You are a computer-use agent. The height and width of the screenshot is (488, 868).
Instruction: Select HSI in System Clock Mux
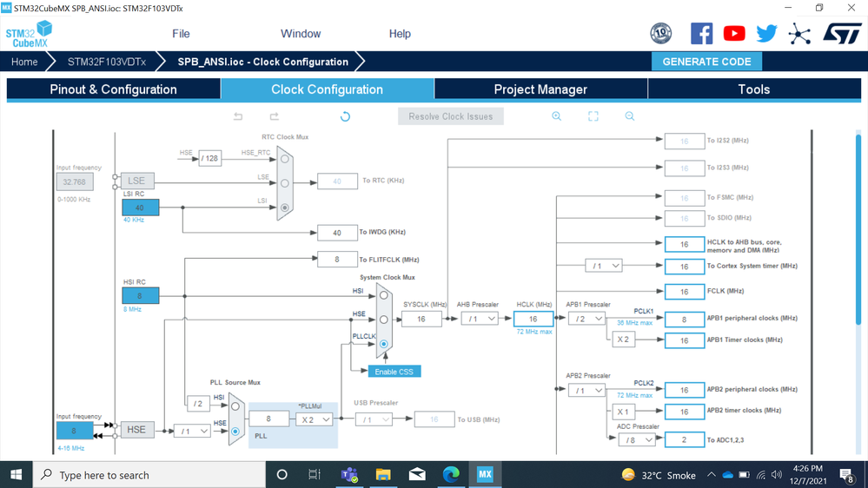(384, 295)
